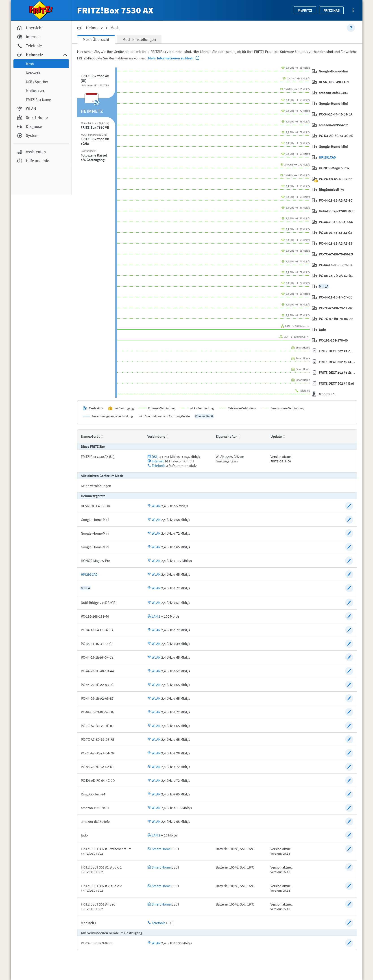The image size is (373, 980).
Task: Sort table by Name/Gerät column
Action: click(92, 436)
